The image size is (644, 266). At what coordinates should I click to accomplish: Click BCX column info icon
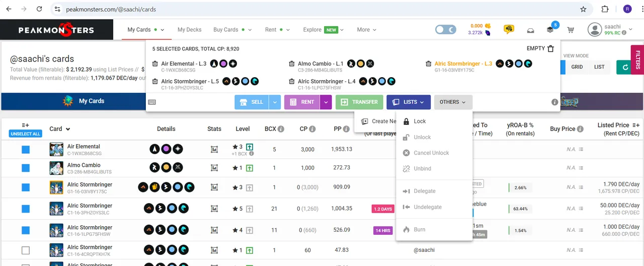coord(281,129)
